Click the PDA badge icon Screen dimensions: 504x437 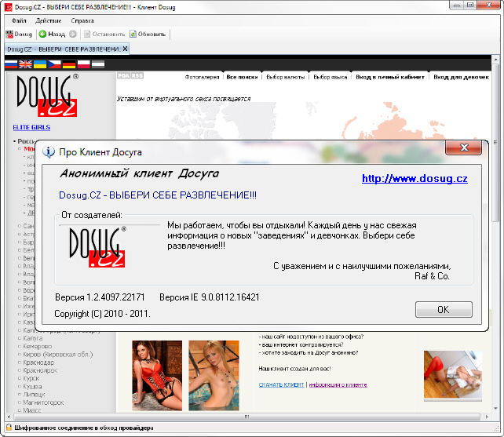pyautogui.click(x=123, y=75)
